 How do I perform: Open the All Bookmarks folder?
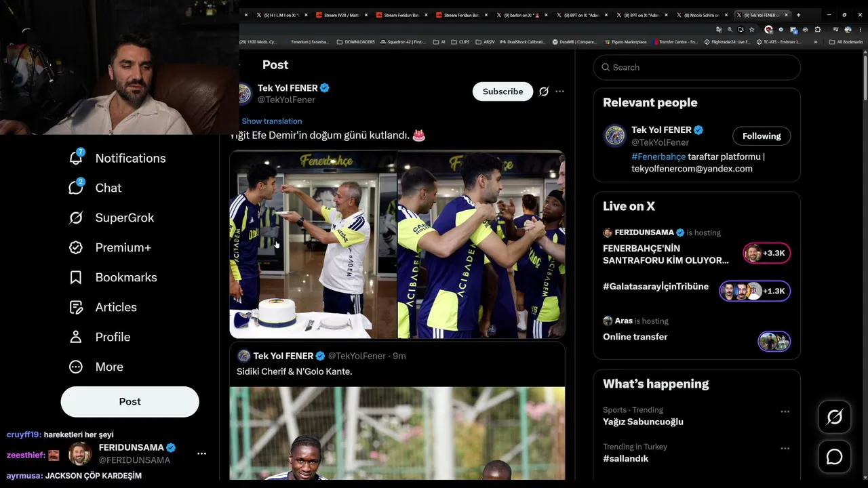click(846, 42)
